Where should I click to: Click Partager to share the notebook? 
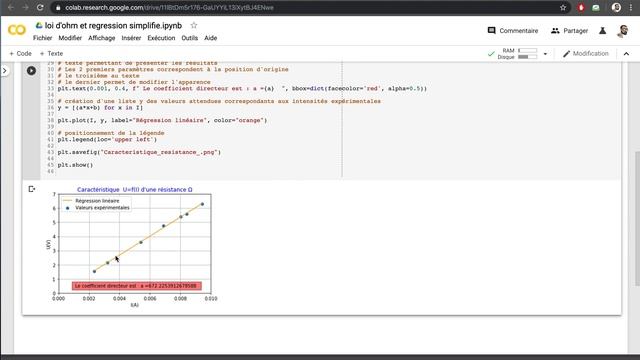point(569,31)
